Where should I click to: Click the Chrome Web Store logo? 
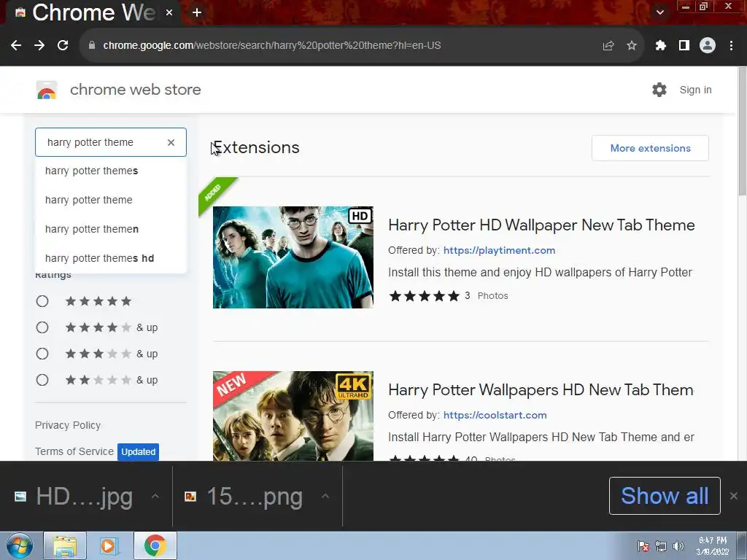click(47, 90)
